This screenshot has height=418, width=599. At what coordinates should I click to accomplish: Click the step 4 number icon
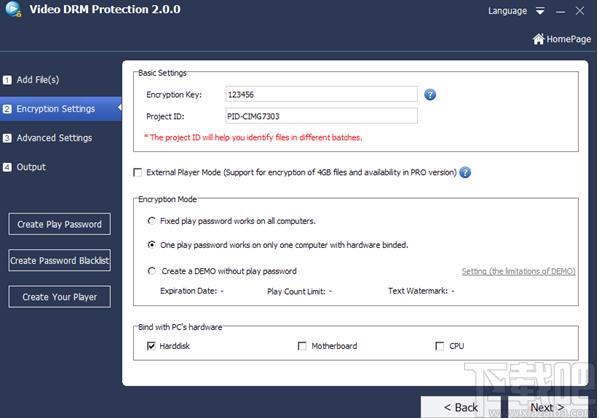[x=7, y=167]
